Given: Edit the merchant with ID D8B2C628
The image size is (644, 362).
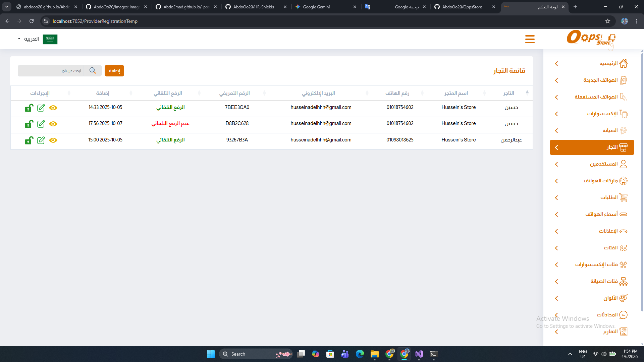Looking at the screenshot, I should pos(41,124).
